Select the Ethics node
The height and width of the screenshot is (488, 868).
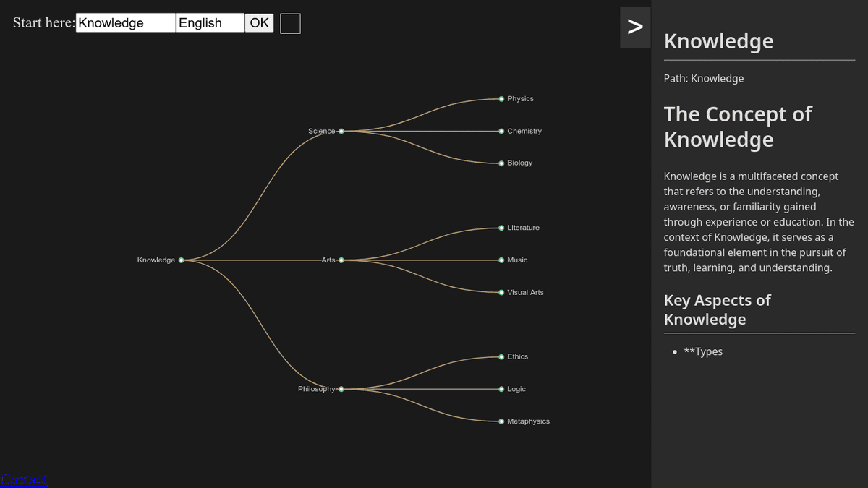501,356
